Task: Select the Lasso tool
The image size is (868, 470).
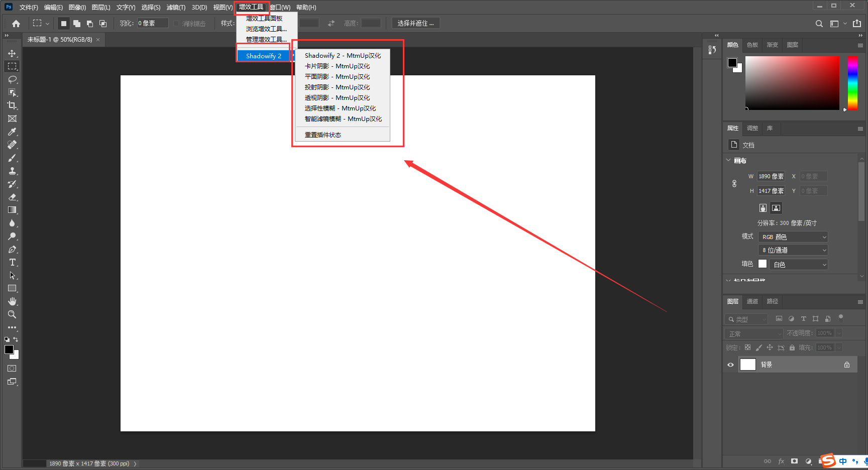Action: 12,79
